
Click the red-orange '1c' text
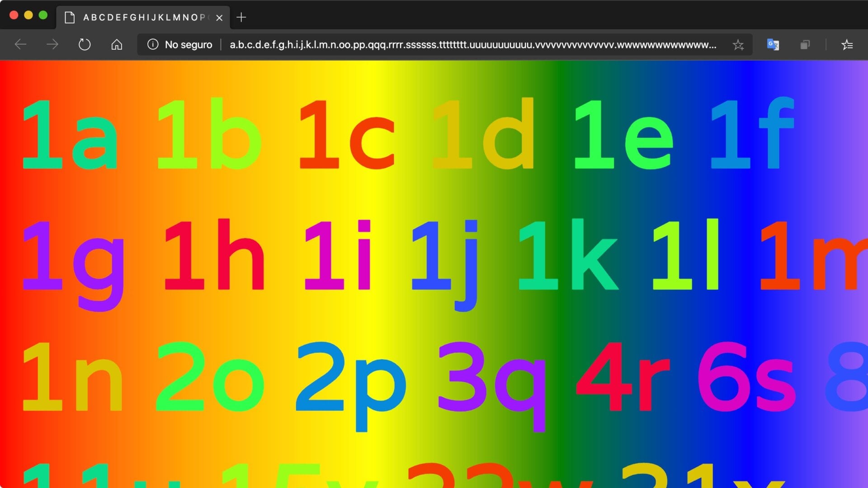[347, 136]
